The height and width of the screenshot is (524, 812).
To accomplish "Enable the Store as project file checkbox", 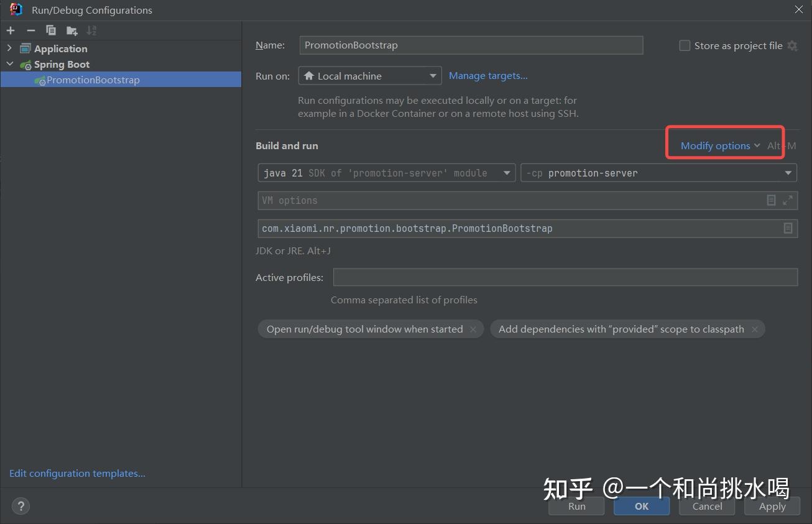I will 685,45.
